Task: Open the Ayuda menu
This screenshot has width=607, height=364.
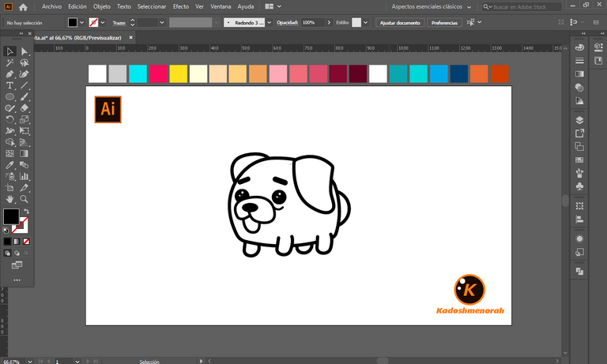Action: tap(246, 6)
